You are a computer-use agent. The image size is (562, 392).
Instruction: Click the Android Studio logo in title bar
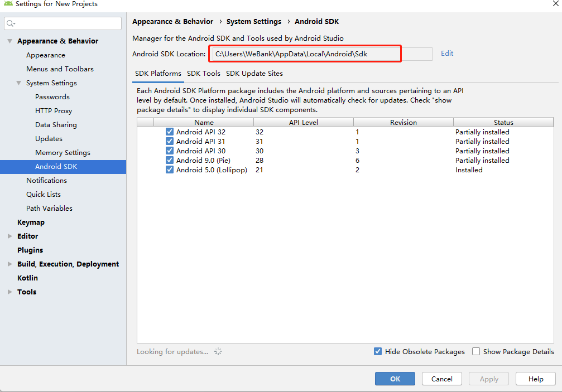point(8,4)
